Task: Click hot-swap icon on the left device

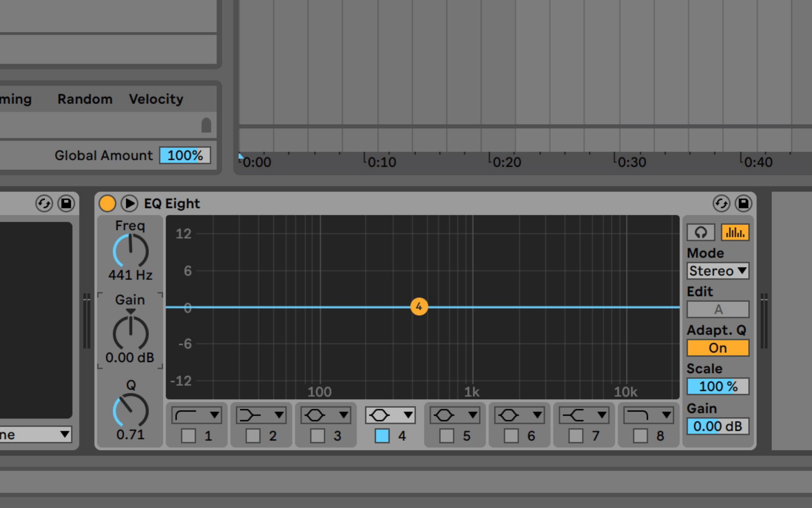Action: pyautogui.click(x=44, y=204)
